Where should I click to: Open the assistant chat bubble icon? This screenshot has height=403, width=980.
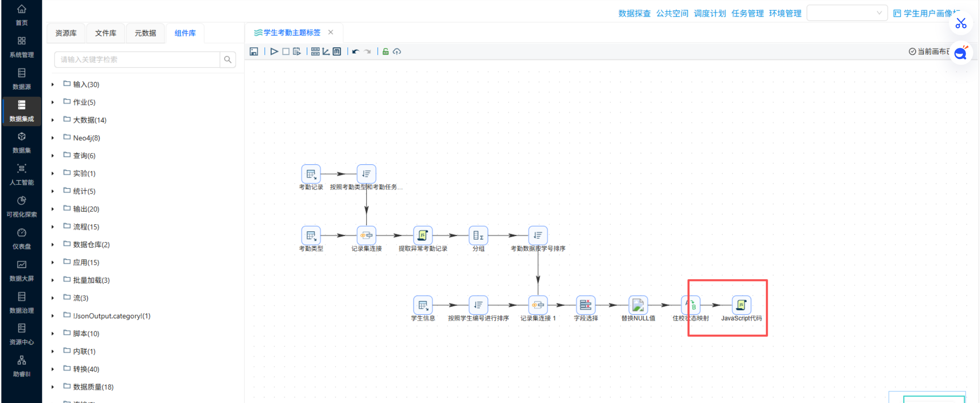pos(961,54)
